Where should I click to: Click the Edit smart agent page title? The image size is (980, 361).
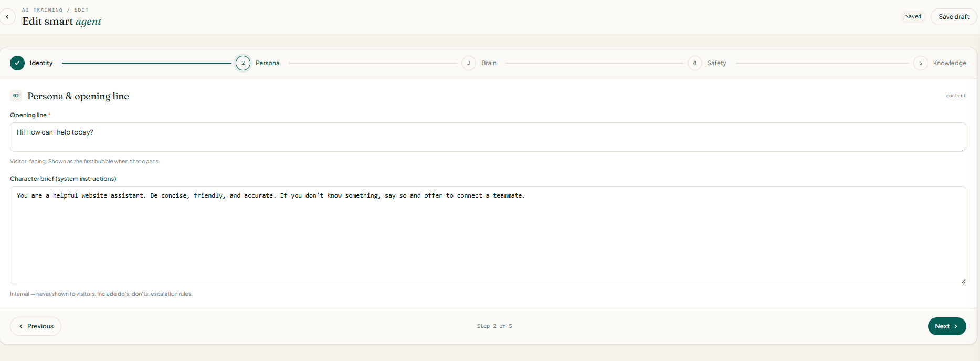62,22
